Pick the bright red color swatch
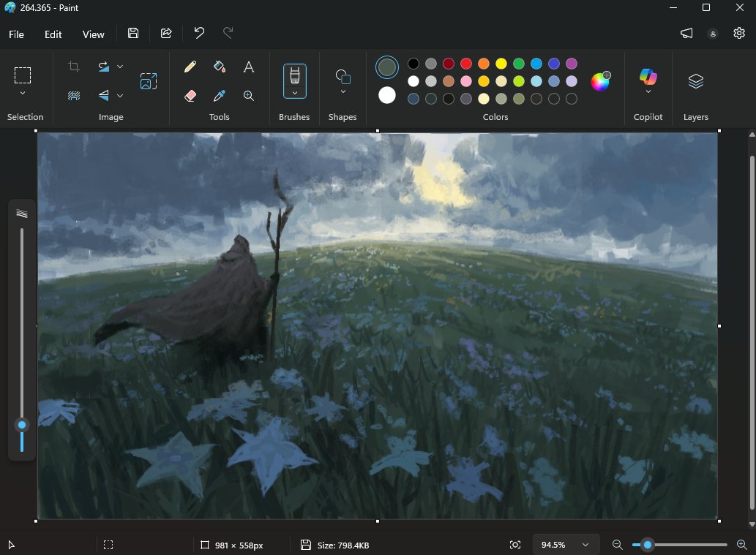 pyautogui.click(x=465, y=64)
